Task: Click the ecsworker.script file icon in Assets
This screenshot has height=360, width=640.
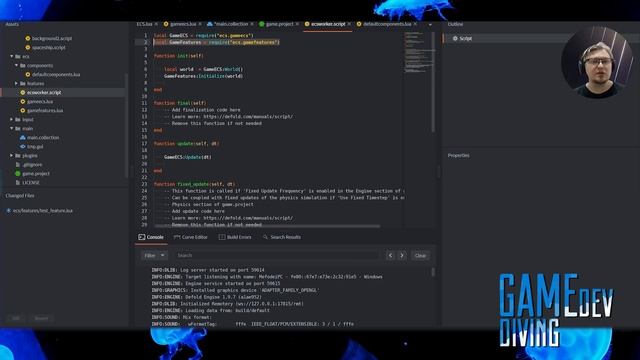Action: (23, 93)
